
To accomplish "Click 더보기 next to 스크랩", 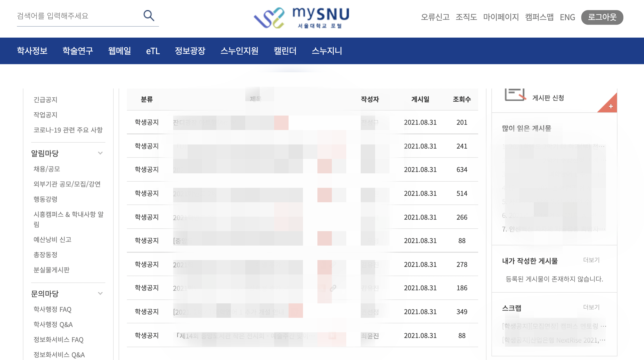I will pyautogui.click(x=591, y=307).
